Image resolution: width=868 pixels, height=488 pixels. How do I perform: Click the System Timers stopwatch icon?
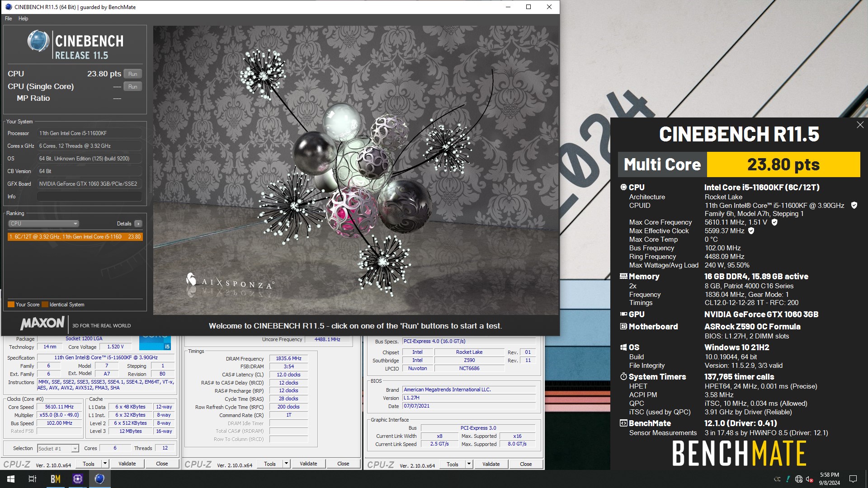click(x=623, y=376)
